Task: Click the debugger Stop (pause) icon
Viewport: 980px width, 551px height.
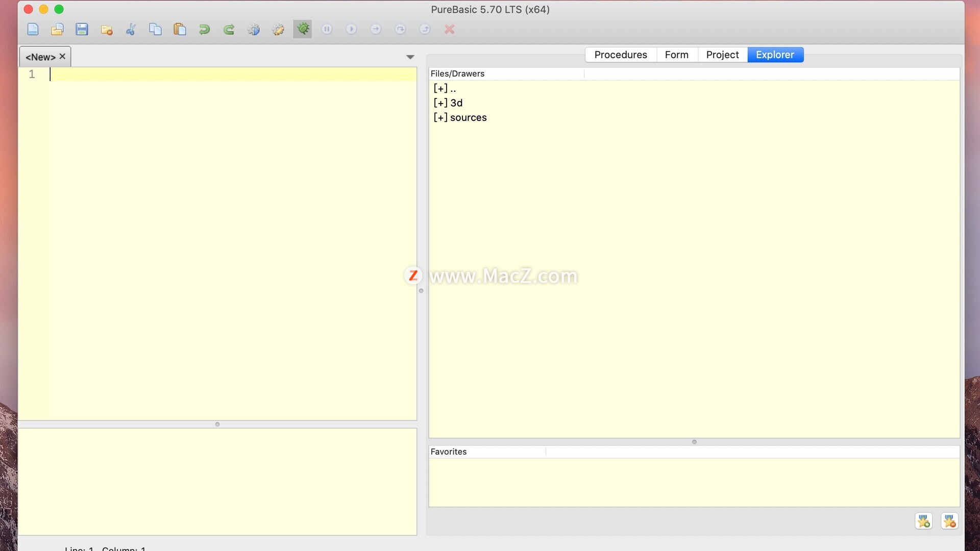Action: [327, 29]
